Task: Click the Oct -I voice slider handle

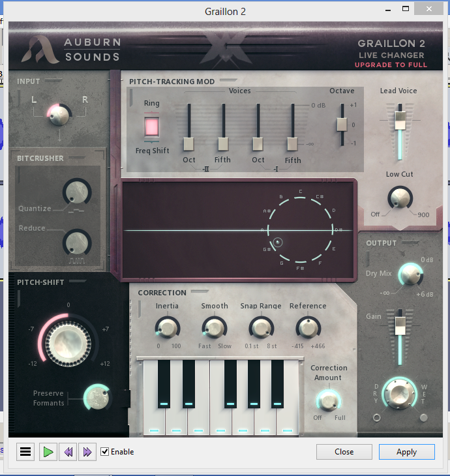Action: [258, 144]
